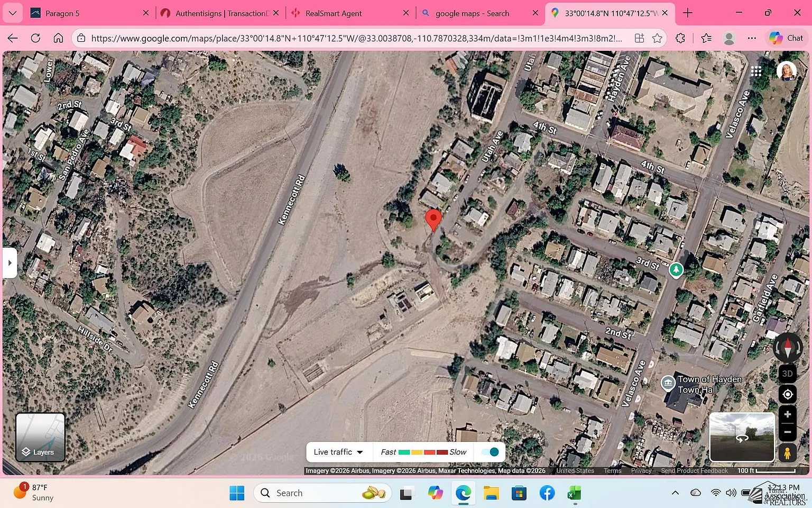812x508 pixels.
Task: Toggle 3D map view
Action: 787,373
